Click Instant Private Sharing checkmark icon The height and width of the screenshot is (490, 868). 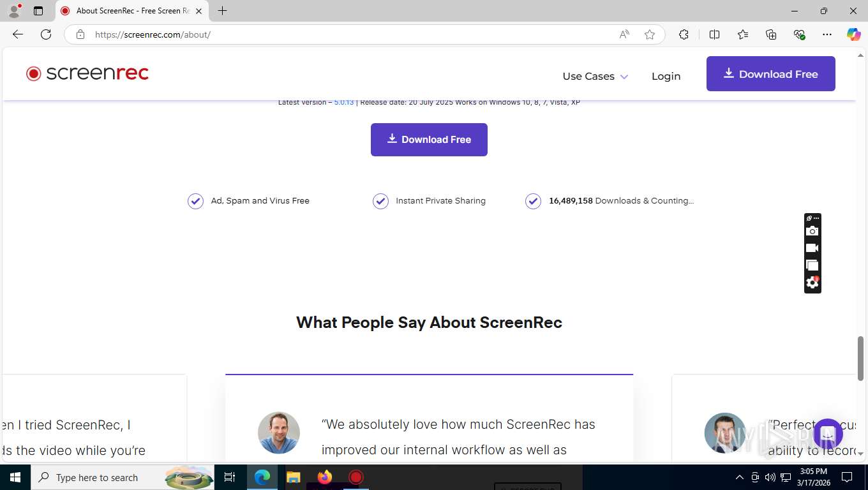[x=380, y=201]
